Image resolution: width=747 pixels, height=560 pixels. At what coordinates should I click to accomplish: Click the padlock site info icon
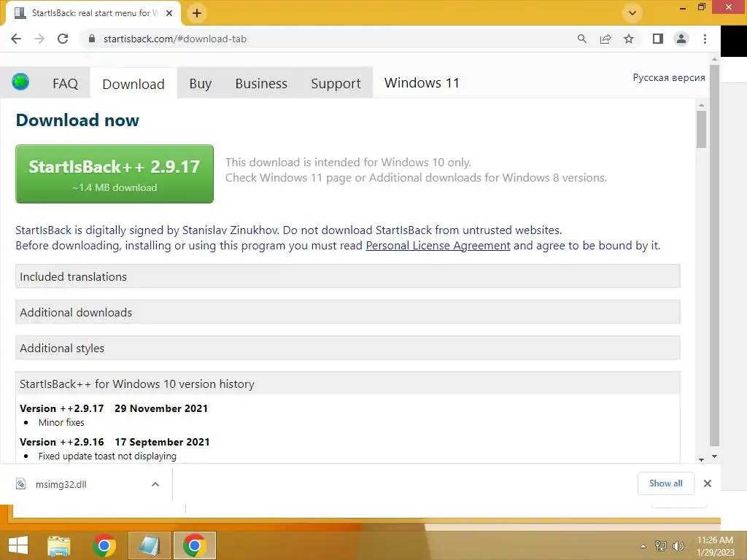(92, 39)
